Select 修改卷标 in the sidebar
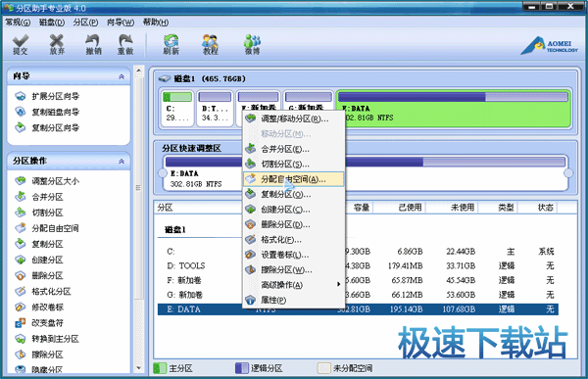Screen dimensions: 588x379 (39, 308)
